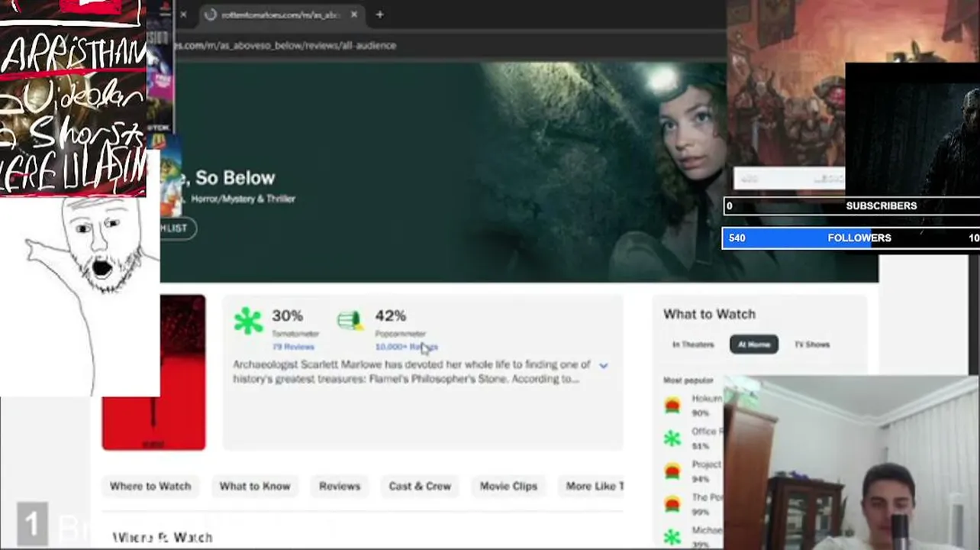Screen dimensions: 980x550
Task: Close the rottentomatoes.com browser tab
Action: click(353, 15)
